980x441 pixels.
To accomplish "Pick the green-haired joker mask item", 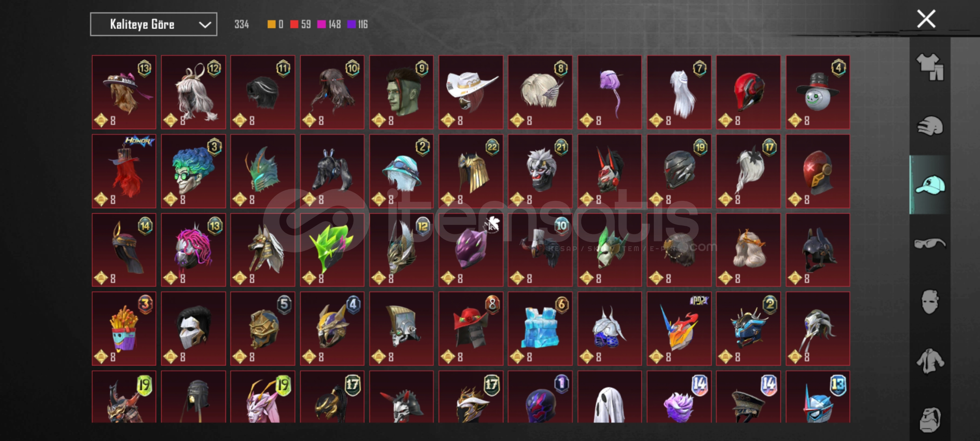I will click(193, 171).
